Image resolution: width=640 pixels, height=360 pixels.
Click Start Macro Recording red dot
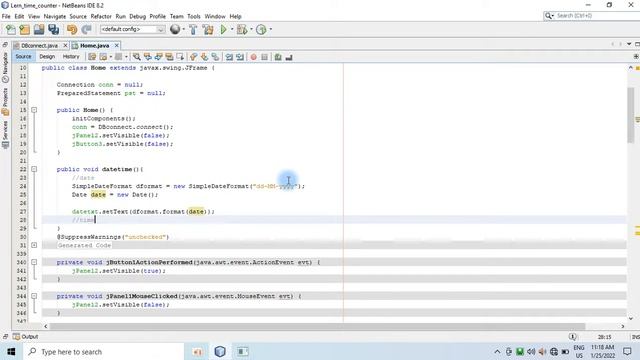tap(253, 57)
